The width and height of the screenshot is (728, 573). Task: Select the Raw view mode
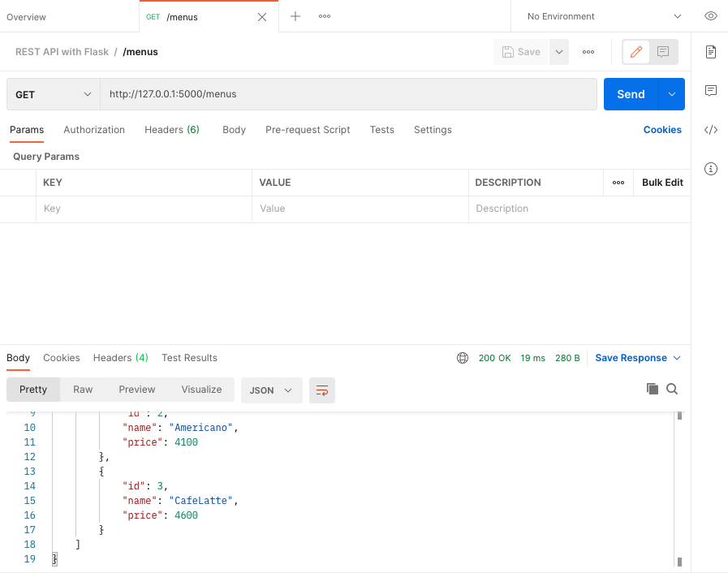click(83, 390)
